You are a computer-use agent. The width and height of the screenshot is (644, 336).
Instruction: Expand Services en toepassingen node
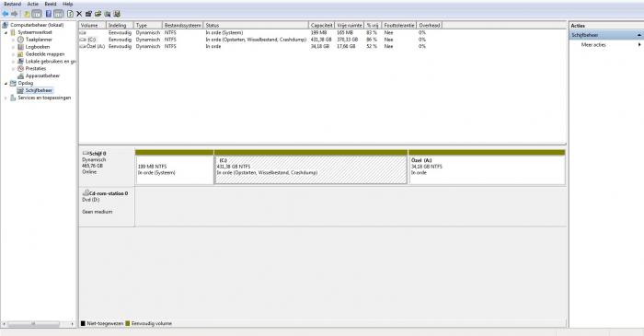pos(6,98)
